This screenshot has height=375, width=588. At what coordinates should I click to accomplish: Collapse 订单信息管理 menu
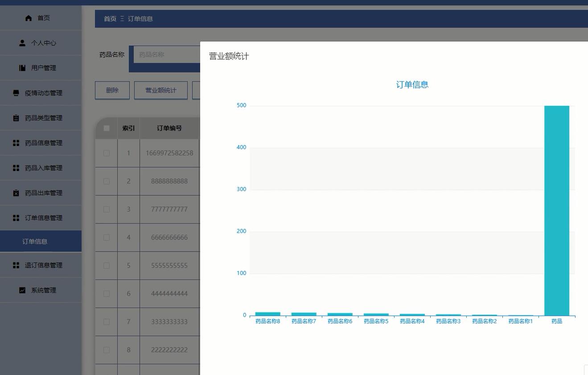(x=41, y=217)
